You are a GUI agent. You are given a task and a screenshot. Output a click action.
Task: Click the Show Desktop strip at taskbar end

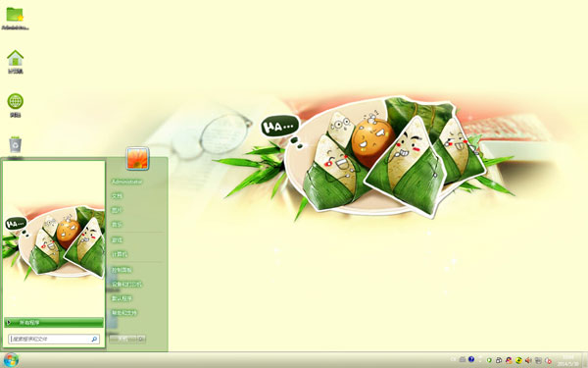click(x=585, y=360)
